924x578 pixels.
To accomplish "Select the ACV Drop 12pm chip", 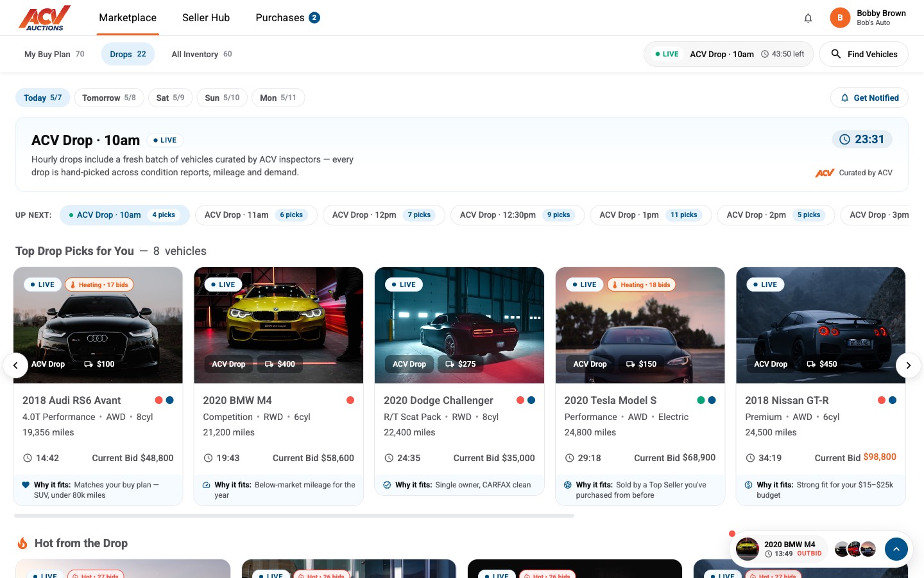I will click(384, 215).
